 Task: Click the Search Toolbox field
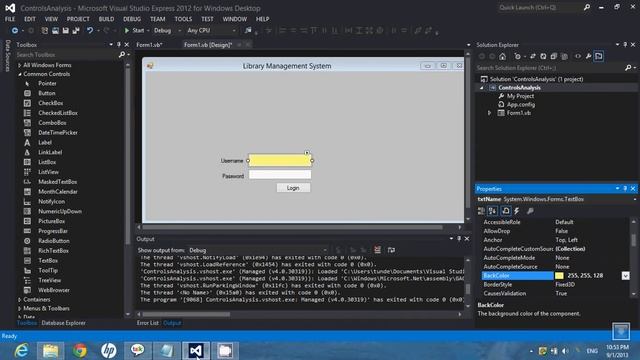(66, 55)
